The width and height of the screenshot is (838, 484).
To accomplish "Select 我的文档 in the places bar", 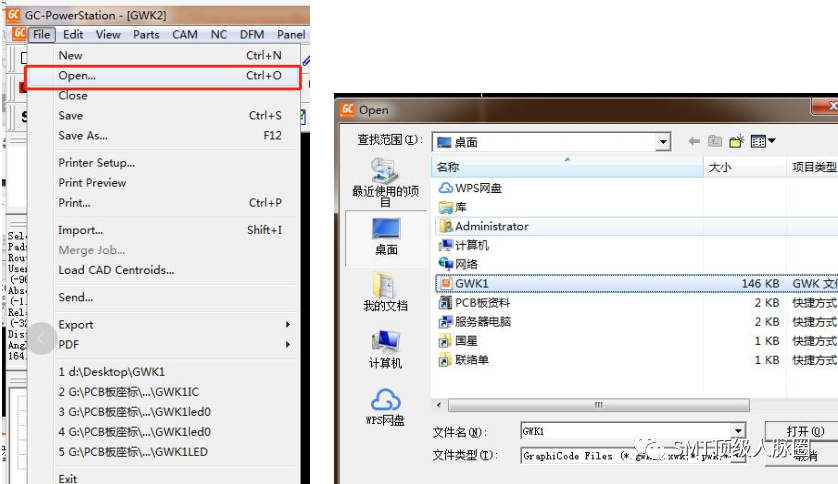I will pos(385,292).
